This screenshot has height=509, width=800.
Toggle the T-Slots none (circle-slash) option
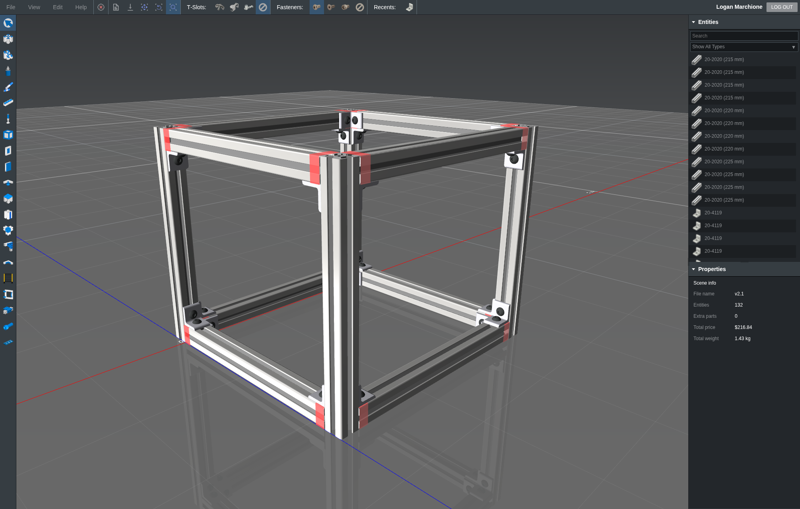point(263,7)
